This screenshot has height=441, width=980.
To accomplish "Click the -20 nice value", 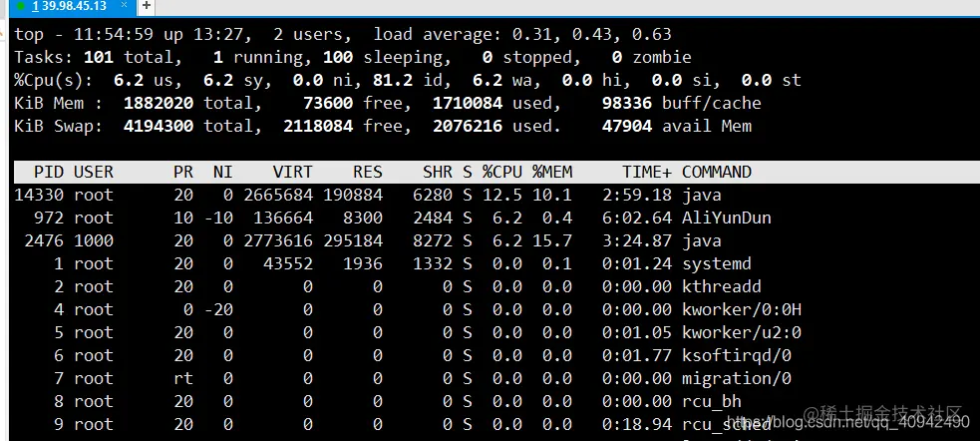I will pyautogui.click(x=218, y=309).
